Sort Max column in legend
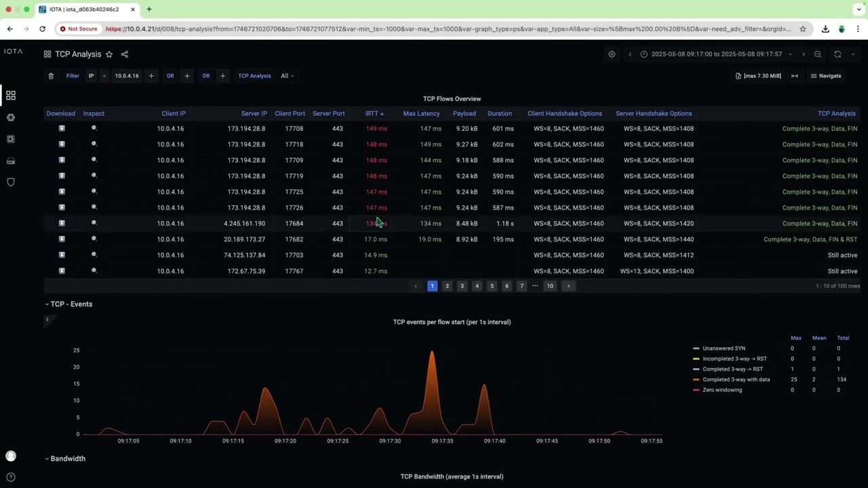The height and width of the screenshot is (488, 868). pyautogui.click(x=796, y=338)
